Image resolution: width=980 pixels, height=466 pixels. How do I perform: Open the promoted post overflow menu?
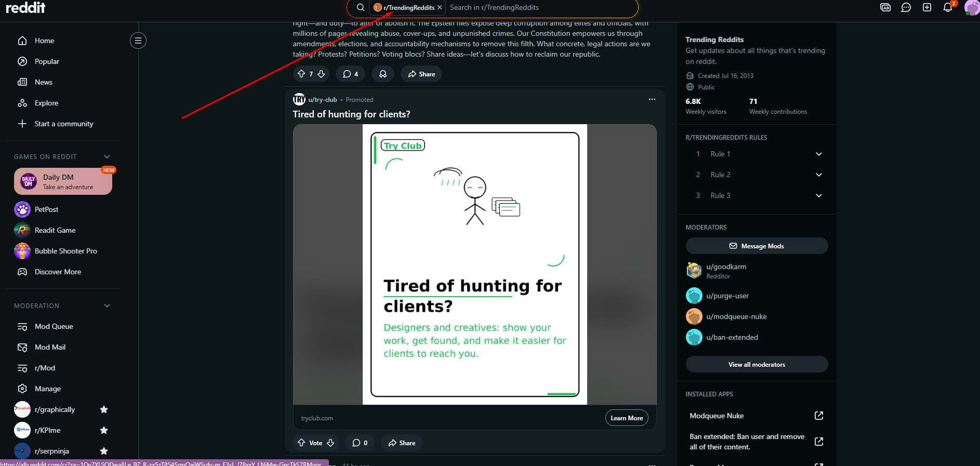(x=652, y=99)
